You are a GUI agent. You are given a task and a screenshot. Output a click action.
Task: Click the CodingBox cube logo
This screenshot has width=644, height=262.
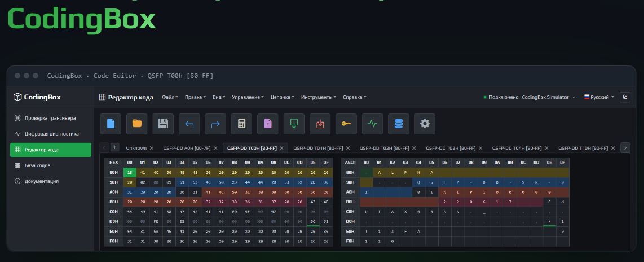[17, 97]
